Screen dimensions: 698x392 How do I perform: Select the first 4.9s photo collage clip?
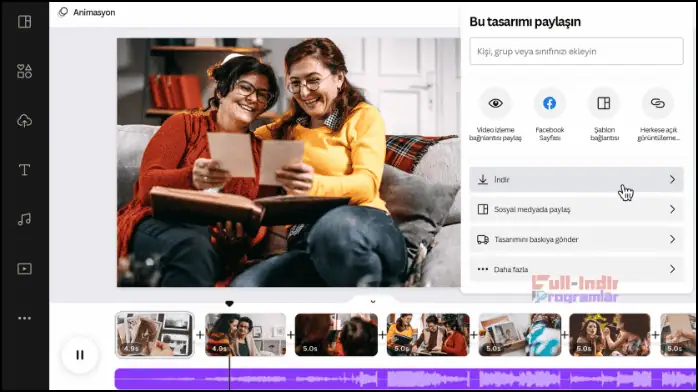point(155,335)
